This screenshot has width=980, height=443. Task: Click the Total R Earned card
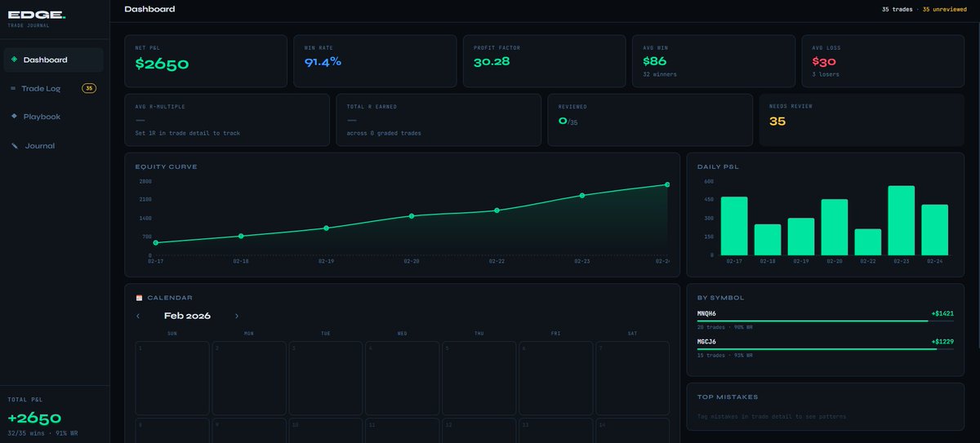click(x=439, y=120)
